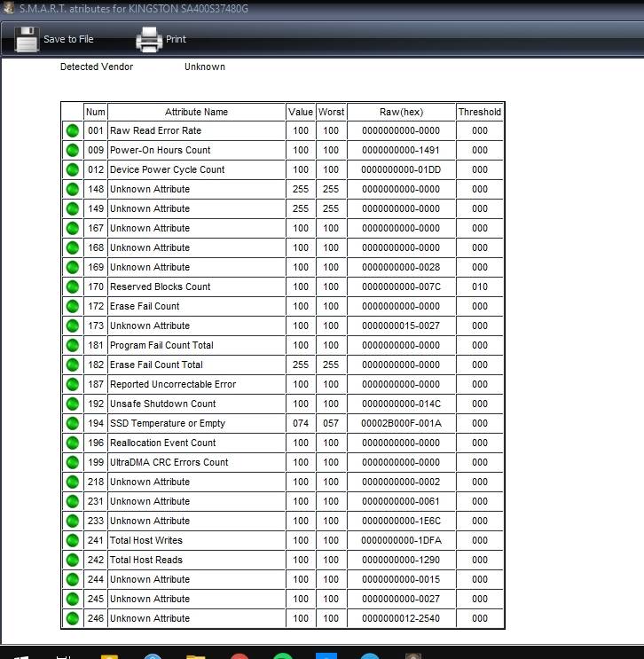Click the green status icon of attribute 172 Erase Fail Count

[73, 306]
